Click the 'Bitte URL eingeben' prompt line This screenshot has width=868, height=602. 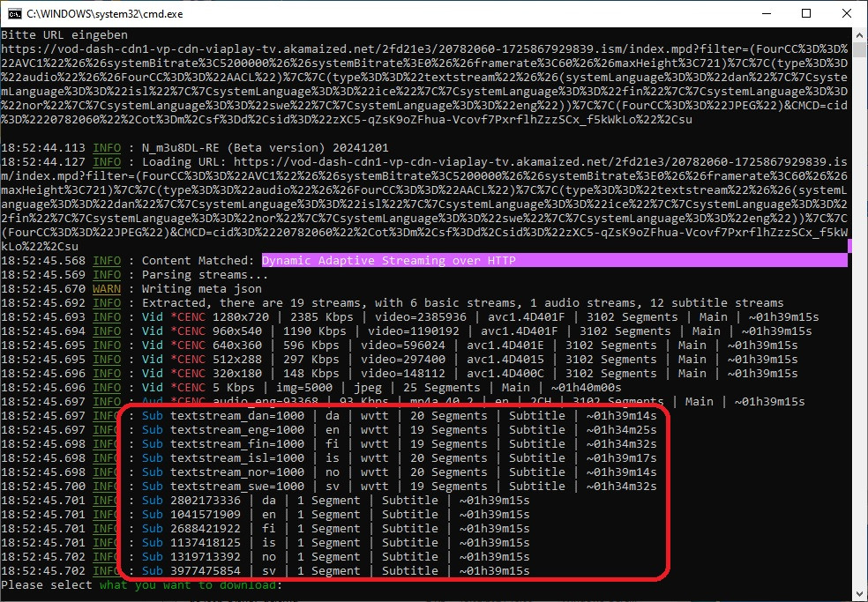[64, 35]
